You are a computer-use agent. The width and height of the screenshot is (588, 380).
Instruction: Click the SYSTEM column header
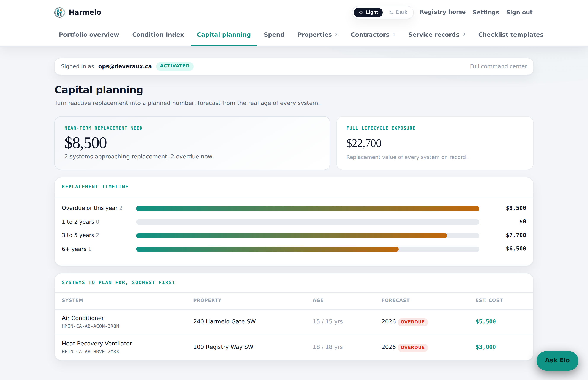click(x=72, y=300)
